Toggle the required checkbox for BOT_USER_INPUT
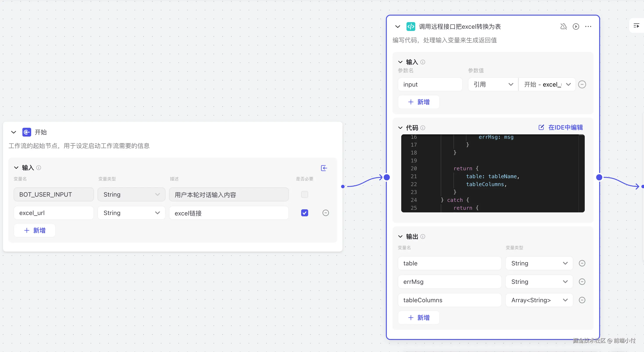Image resolution: width=644 pixels, height=352 pixels. tap(304, 194)
